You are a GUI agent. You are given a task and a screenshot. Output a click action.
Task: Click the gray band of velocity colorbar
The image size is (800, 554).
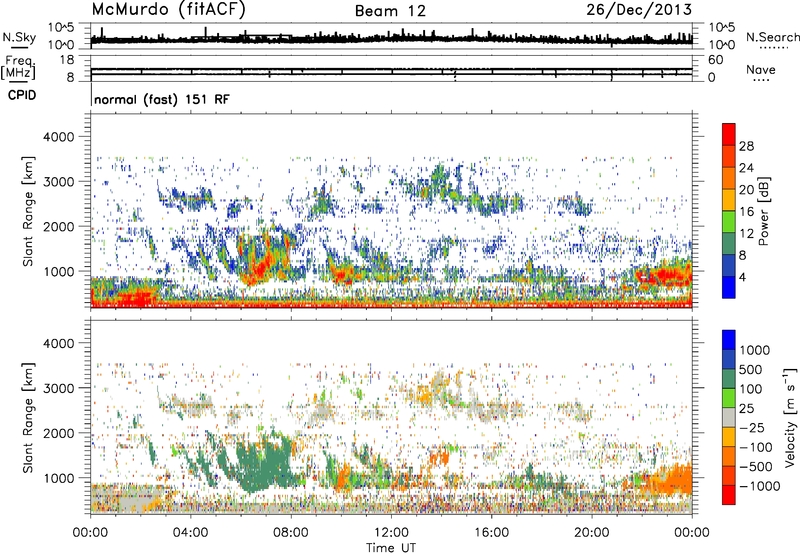pos(729,417)
